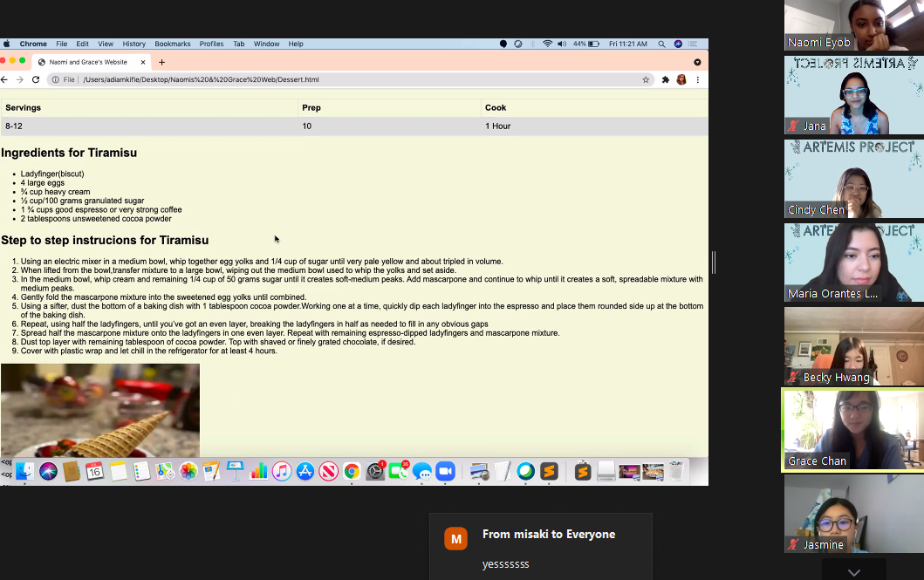Expand more Zoom participants with down chevron

(854, 572)
